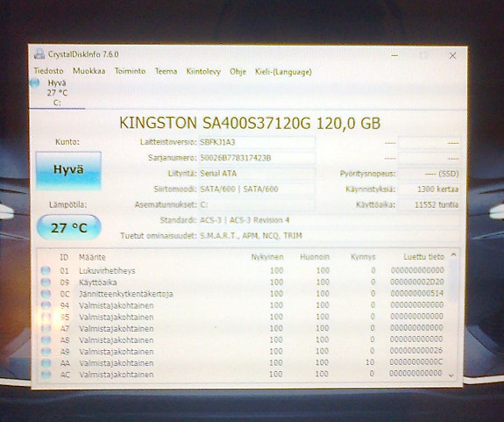Open the Kieli (Language) menu

click(x=283, y=72)
